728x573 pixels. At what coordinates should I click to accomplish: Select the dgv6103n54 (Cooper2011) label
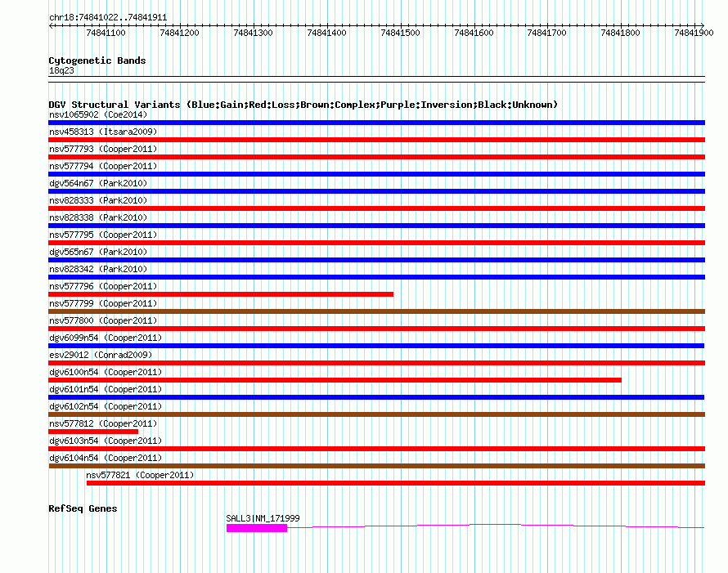click(106, 441)
